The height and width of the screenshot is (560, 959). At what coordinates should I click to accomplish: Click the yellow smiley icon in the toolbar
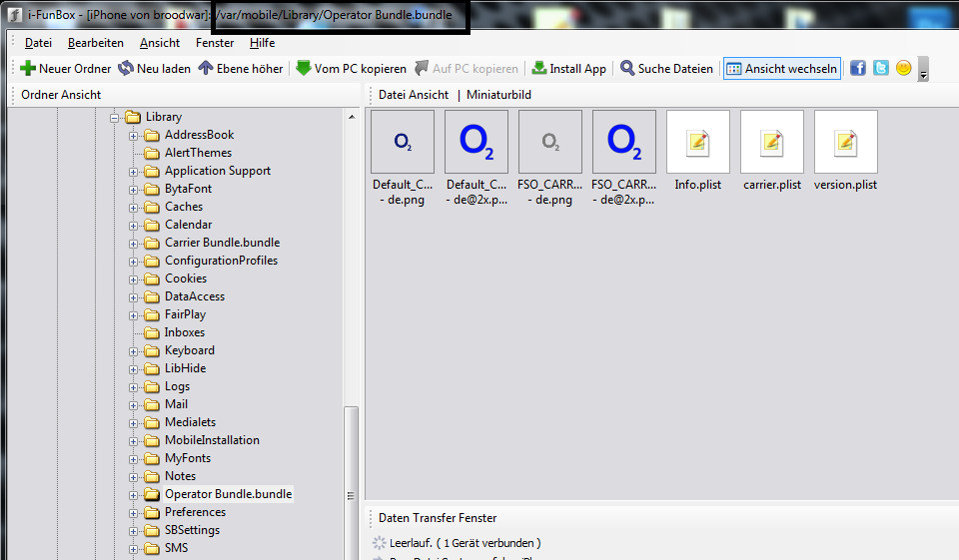(903, 68)
